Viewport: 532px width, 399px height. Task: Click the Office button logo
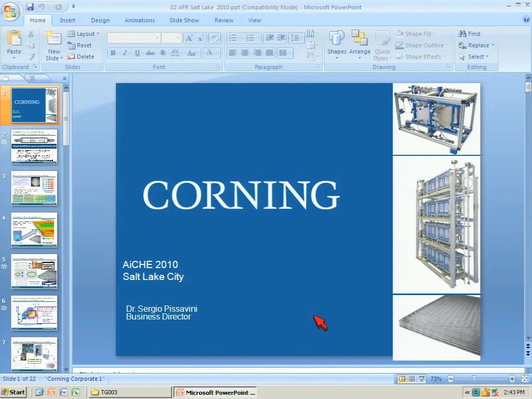tap(10, 11)
